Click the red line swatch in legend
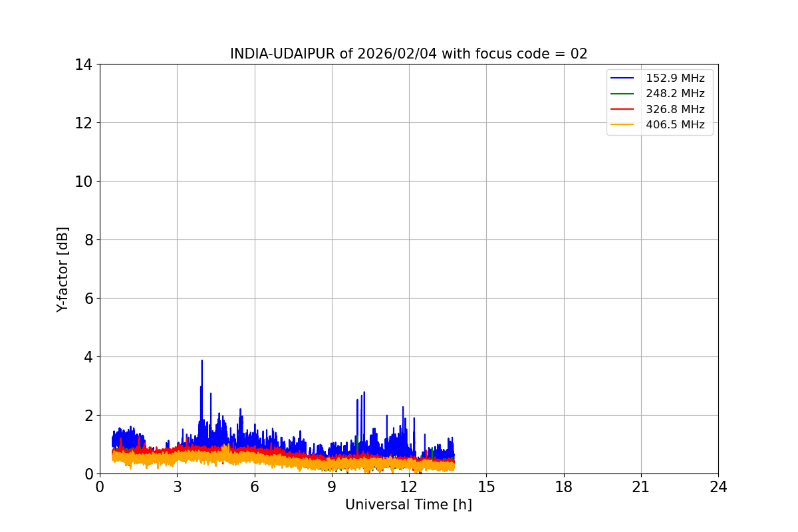Image resolution: width=798 pixels, height=532 pixels. [x=623, y=109]
